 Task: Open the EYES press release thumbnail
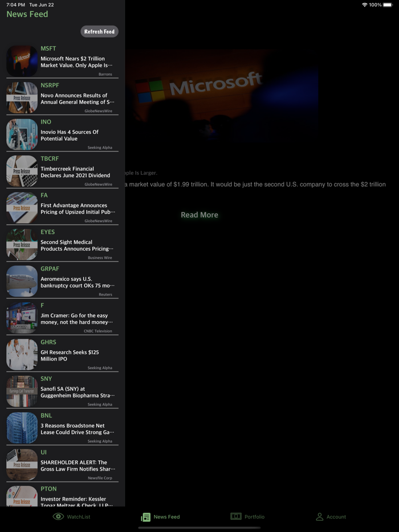coord(22,244)
